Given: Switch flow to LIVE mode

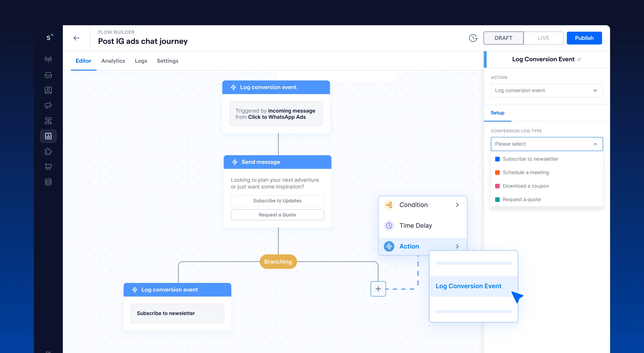Looking at the screenshot, I should 543,38.
